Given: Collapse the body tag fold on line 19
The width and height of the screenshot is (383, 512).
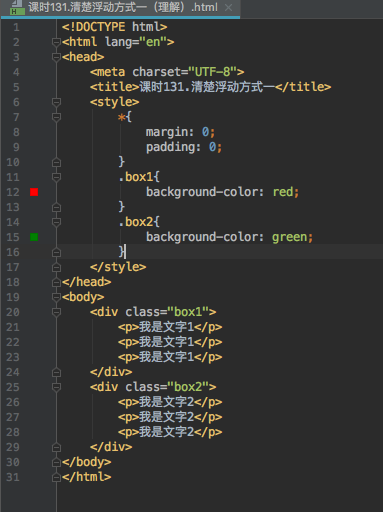Looking at the screenshot, I should (x=56, y=297).
